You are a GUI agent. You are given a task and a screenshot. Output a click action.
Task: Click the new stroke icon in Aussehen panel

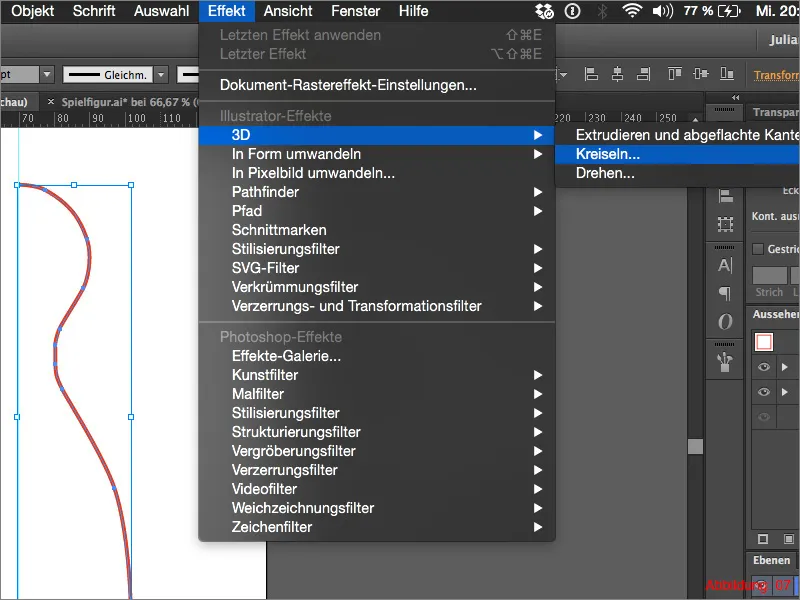pos(763,539)
